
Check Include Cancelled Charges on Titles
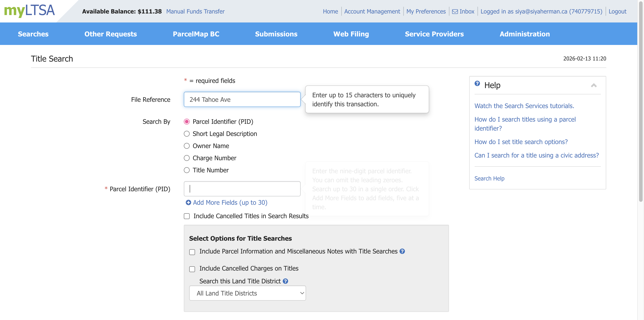192,269
